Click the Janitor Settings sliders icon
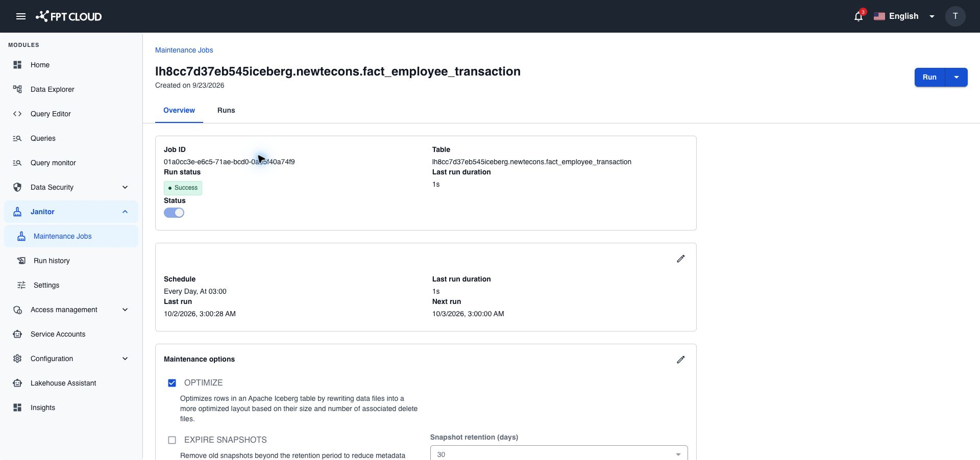Screen dimensions: 980x460 (x=21, y=285)
